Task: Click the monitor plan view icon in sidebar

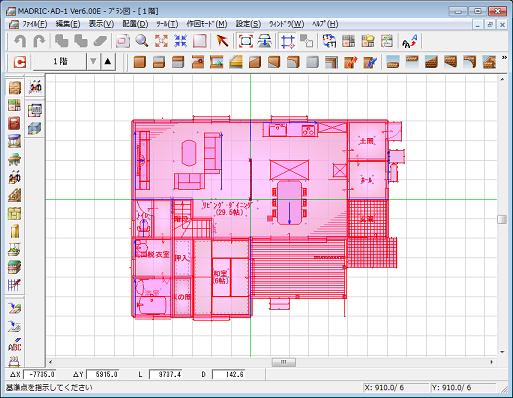Action: coord(35,110)
